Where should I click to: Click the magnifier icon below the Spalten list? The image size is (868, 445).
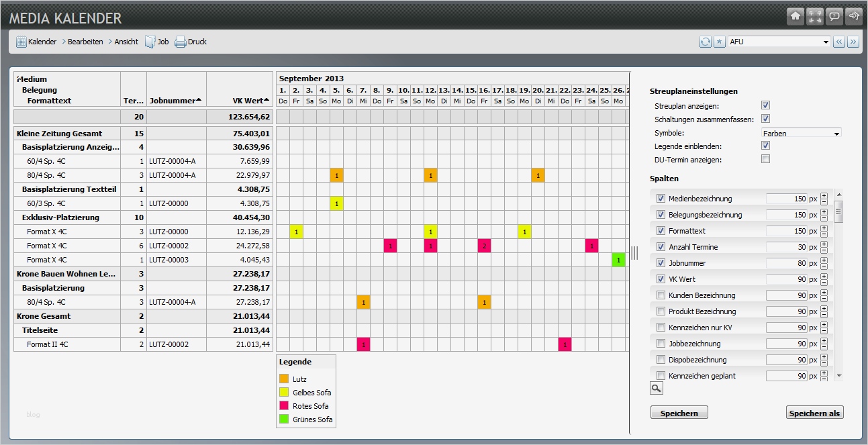656,388
